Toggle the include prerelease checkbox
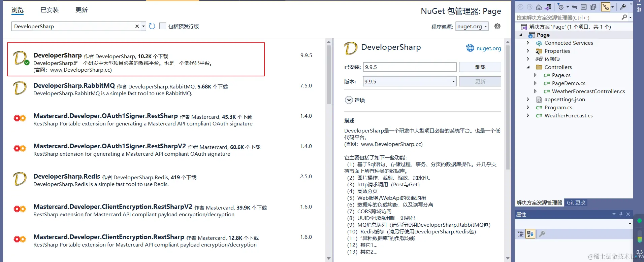This screenshot has width=644, height=262. (163, 26)
